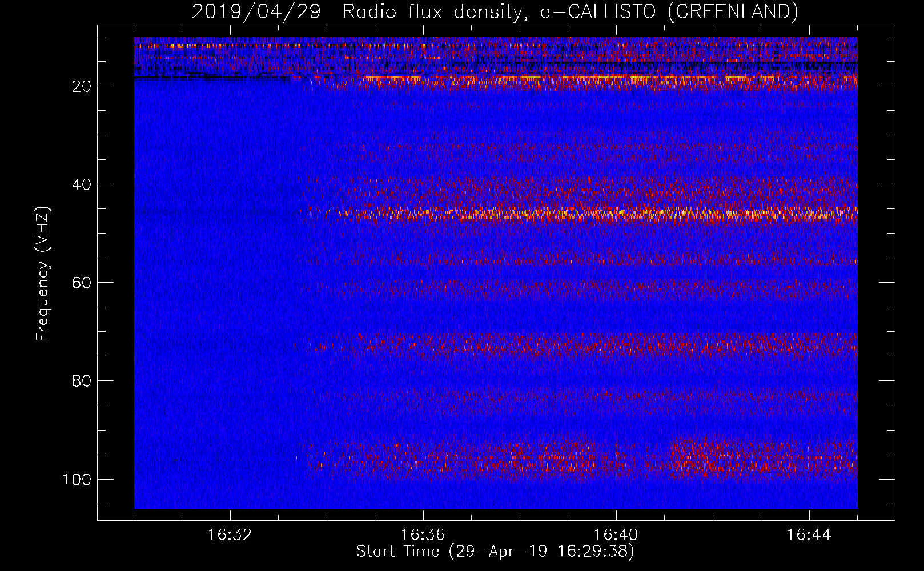
Task: Click the plot title '2019/04/29 Radio flux density'
Action: (x=495, y=12)
